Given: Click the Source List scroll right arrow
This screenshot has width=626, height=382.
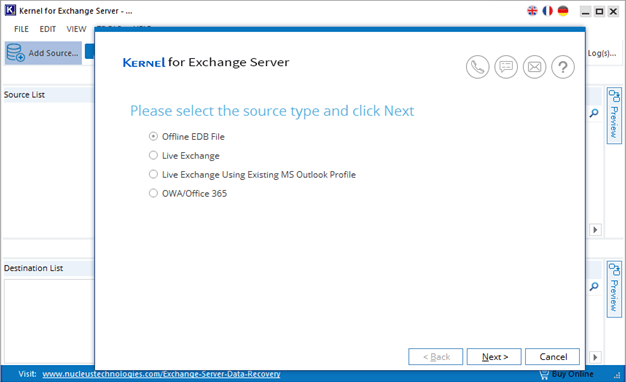Looking at the screenshot, I should (595, 230).
